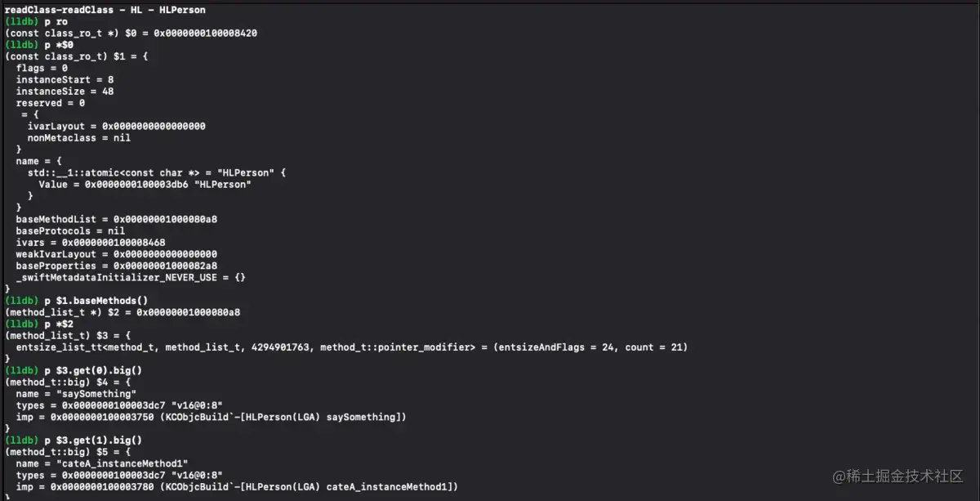Click the Value "HLPerson" address line
The image size is (980, 501).
tap(145, 185)
